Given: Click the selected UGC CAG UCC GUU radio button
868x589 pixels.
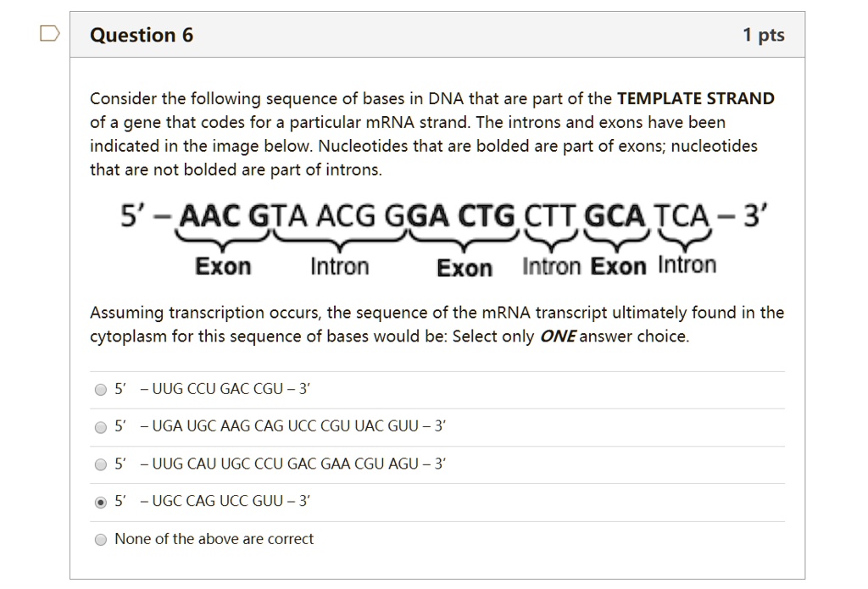Looking at the screenshot, I should [100, 502].
